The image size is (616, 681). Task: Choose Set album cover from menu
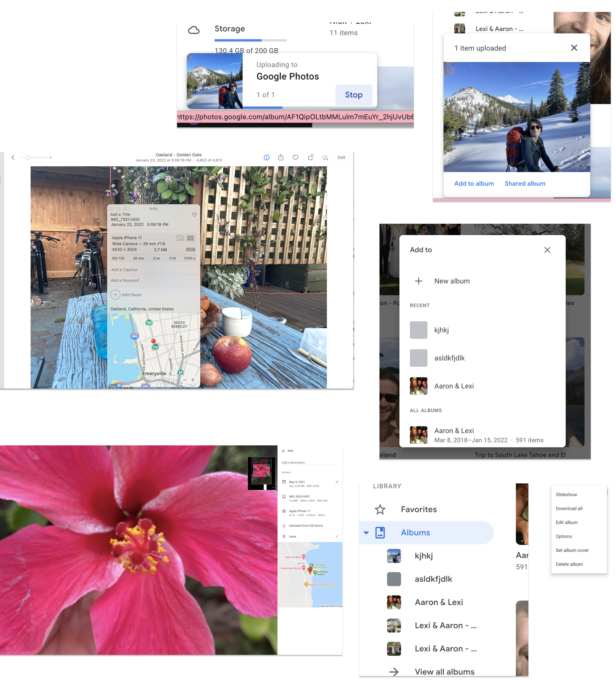pyautogui.click(x=572, y=551)
